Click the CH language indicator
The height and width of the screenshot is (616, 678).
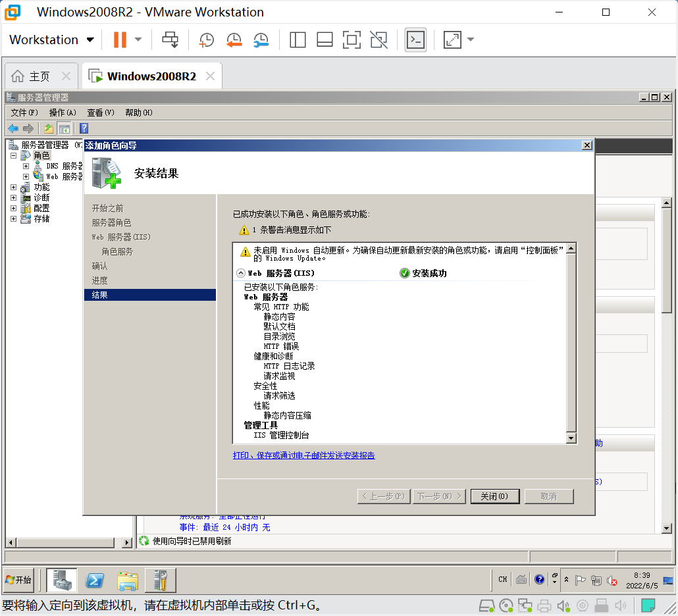click(x=502, y=579)
